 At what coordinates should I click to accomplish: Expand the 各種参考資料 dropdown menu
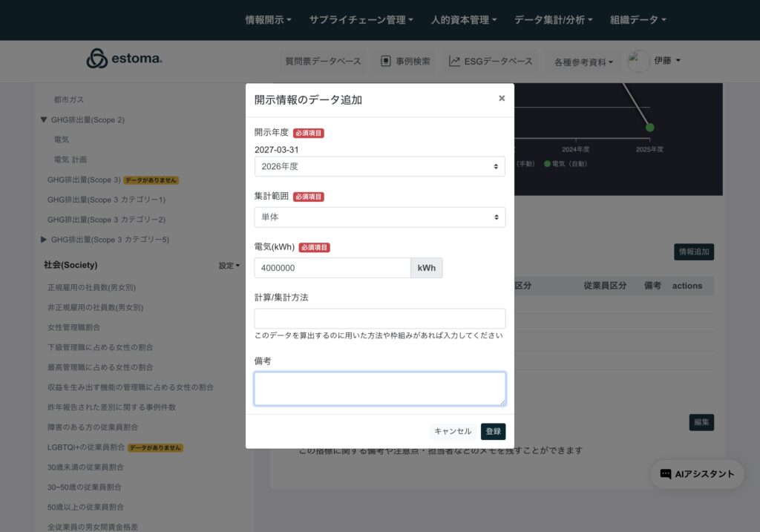pyautogui.click(x=583, y=62)
